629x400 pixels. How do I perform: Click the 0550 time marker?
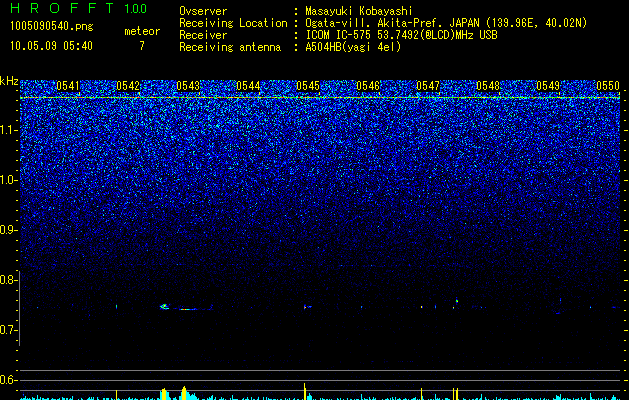[x=608, y=85]
